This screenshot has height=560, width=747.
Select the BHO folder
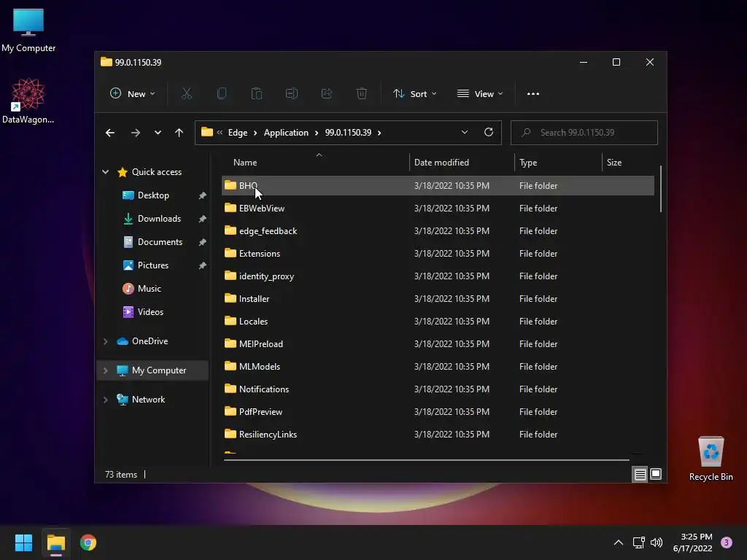click(x=438, y=186)
